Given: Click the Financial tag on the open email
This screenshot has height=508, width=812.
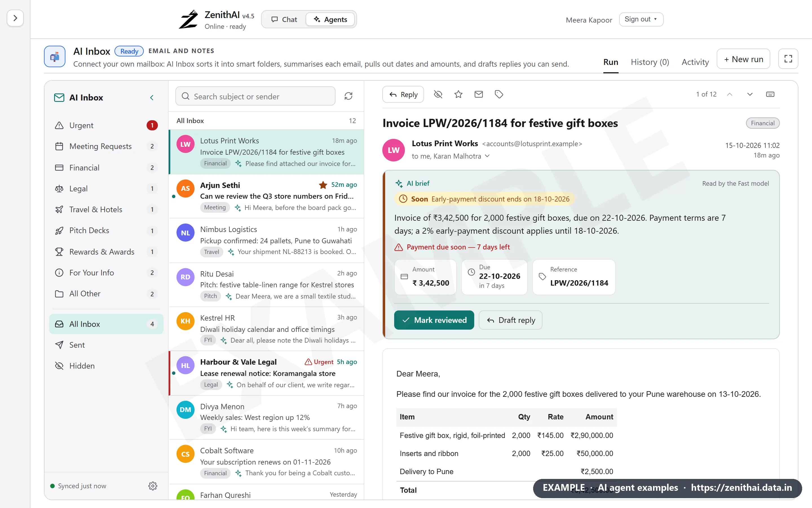Looking at the screenshot, I should pyautogui.click(x=762, y=123).
